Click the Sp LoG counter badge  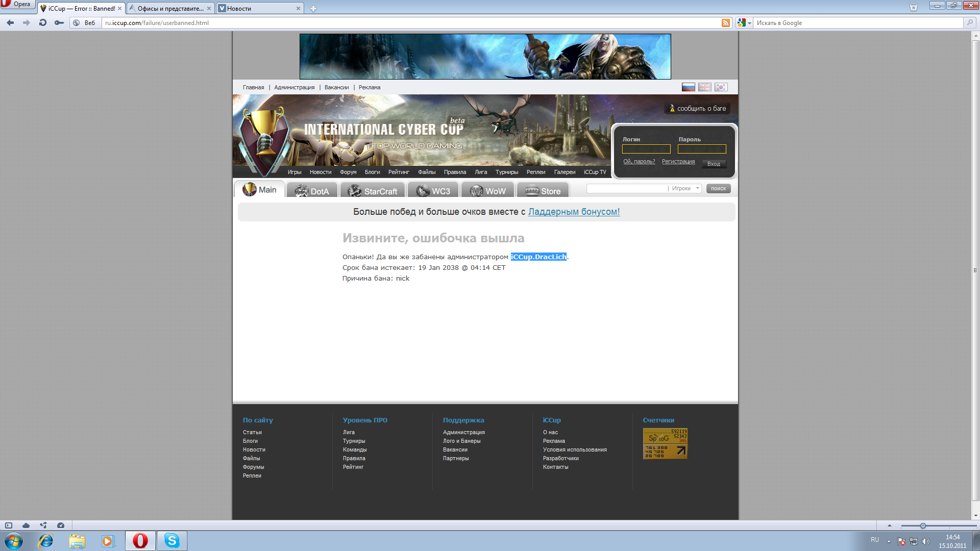665,443
